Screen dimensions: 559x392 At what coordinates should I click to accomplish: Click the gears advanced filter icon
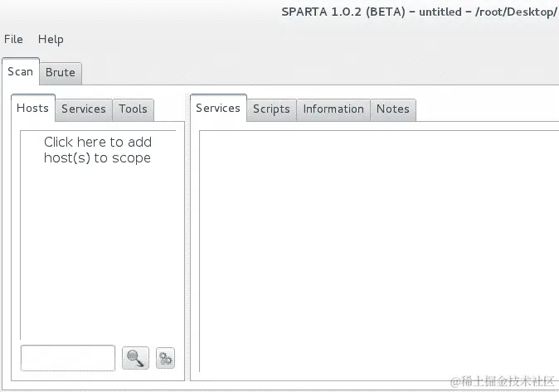point(165,358)
